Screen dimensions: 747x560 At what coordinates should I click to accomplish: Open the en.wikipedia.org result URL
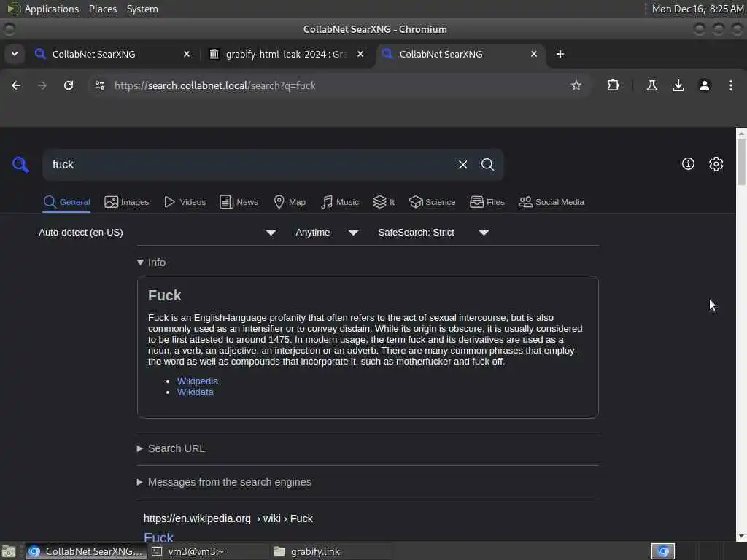(x=228, y=518)
